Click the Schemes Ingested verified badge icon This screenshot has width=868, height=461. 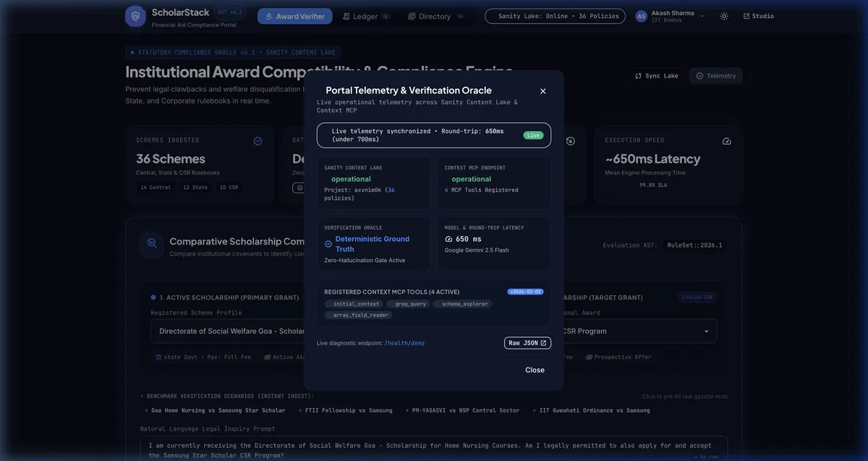[258, 141]
